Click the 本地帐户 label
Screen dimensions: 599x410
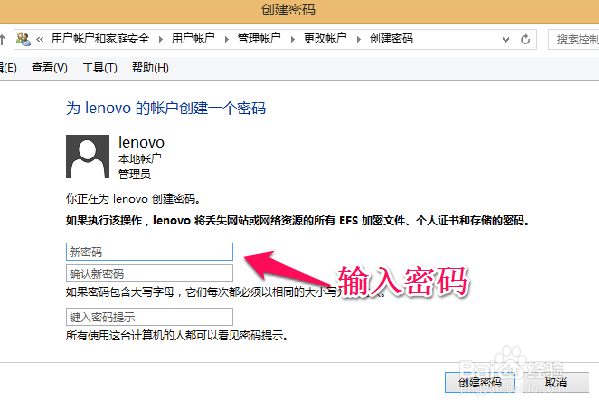[139, 159]
